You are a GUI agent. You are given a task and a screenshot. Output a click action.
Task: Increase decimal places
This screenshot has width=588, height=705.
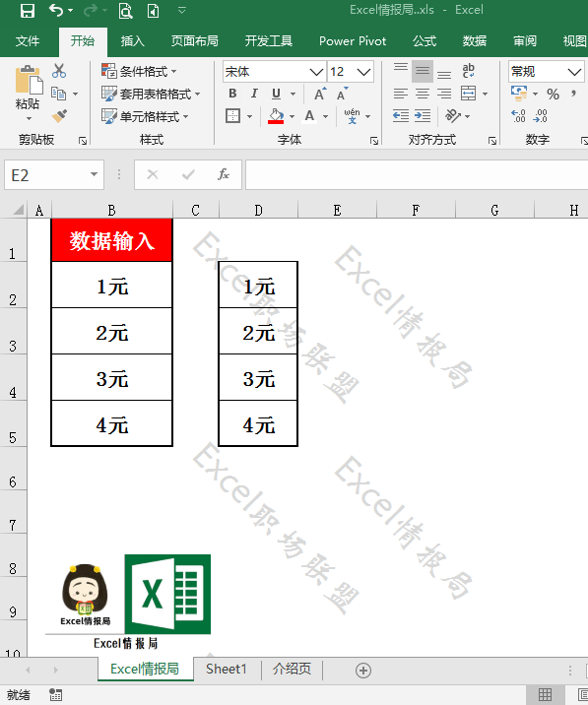[x=518, y=116]
